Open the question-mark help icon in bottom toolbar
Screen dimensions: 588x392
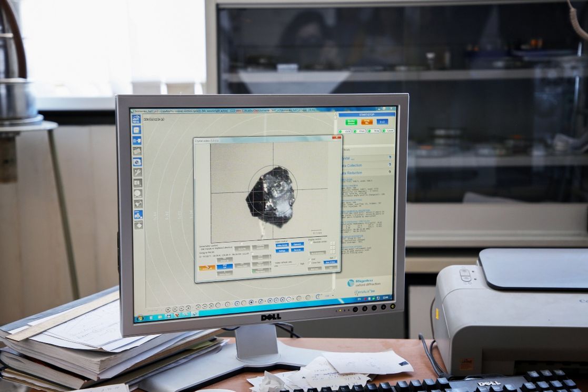click(317, 296)
